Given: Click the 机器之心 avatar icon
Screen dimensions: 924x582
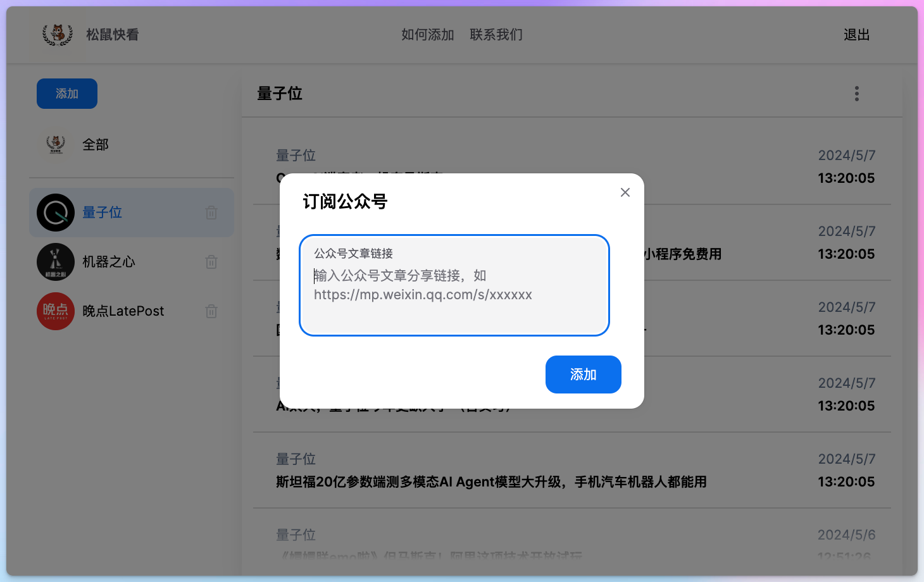Looking at the screenshot, I should [56, 261].
